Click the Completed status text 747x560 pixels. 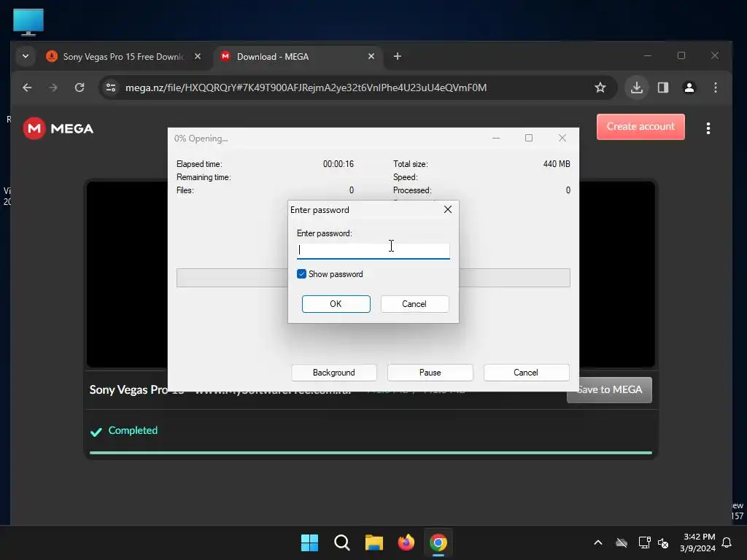point(133,430)
